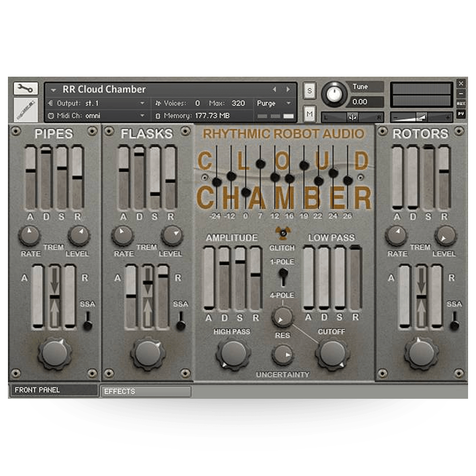The image size is (476, 476).
Task: Click the L-R pan slider
Action: tap(352, 117)
